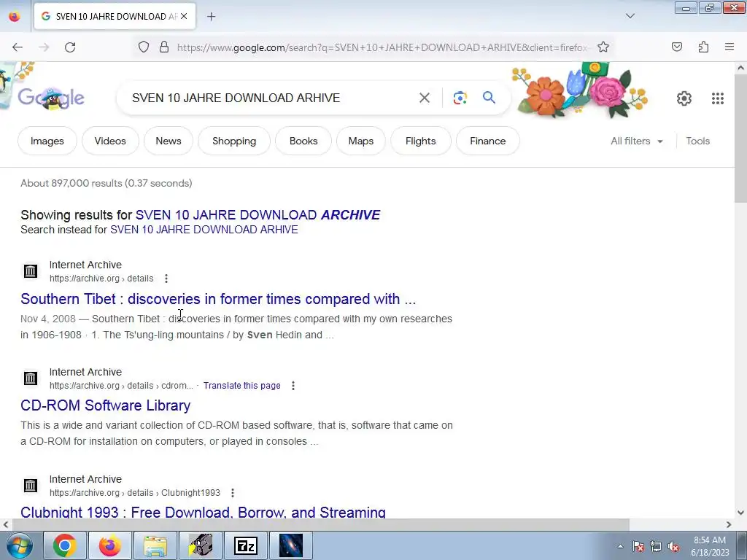The width and height of the screenshot is (747, 560).
Task: Open the Windows Start menu
Action: 20,545
